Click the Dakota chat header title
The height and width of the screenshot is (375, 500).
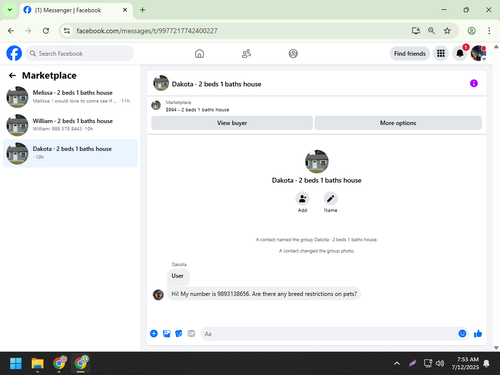pyautogui.click(x=216, y=84)
